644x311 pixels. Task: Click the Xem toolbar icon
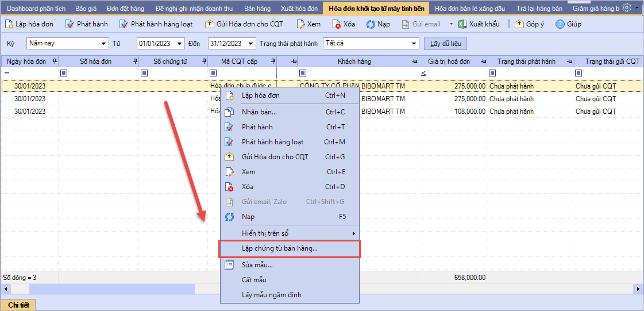click(300, 24)
